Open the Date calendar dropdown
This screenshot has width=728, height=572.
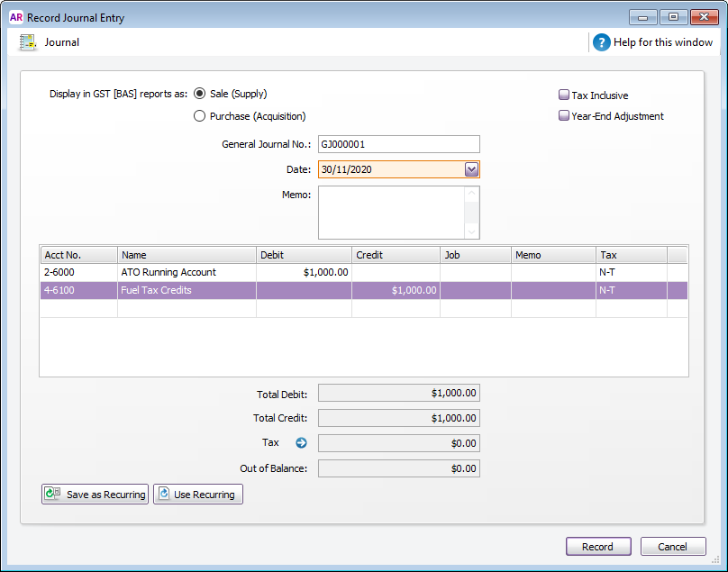point(472,168)
